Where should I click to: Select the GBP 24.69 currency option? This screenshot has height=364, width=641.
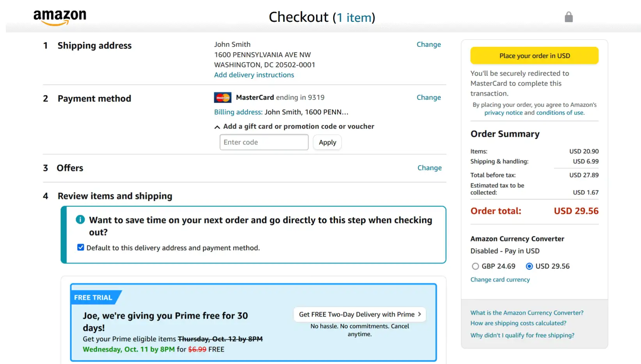(475, 266)
